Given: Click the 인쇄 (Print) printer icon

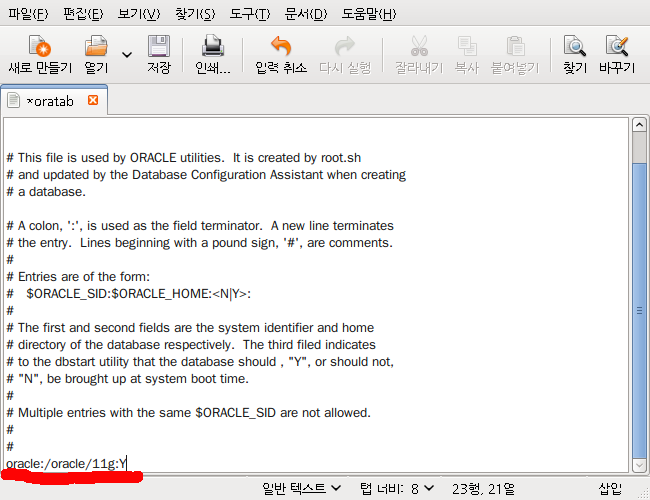Looking at the screenshot, I should [x=213, y=46].
